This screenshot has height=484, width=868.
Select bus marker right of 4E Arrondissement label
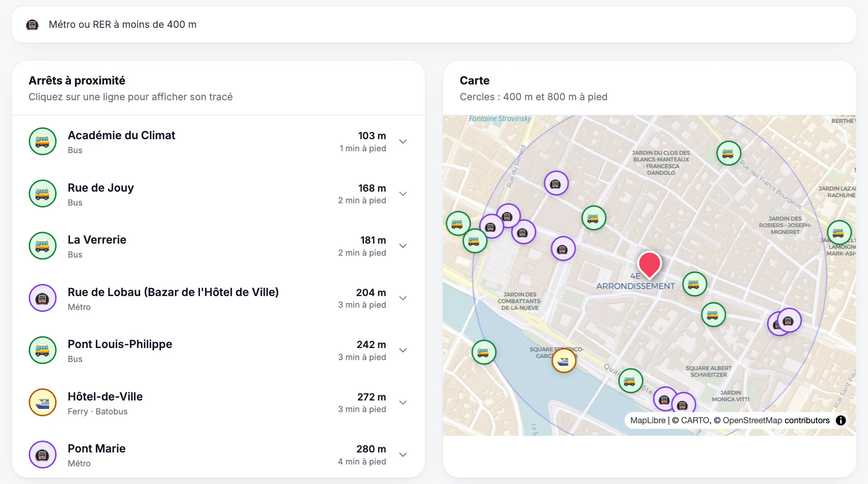pyautogui.click(x=694, y=284)
